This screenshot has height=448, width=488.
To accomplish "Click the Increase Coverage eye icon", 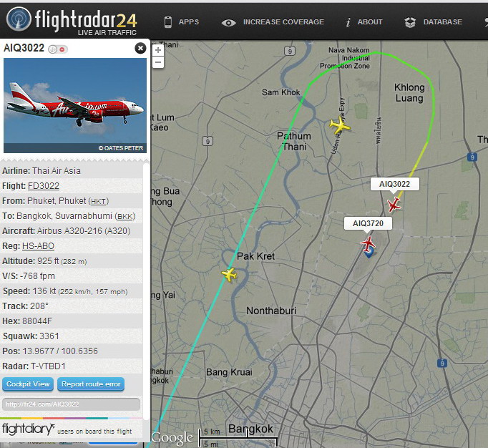I will pyautogui.click(x=229, y=23).
